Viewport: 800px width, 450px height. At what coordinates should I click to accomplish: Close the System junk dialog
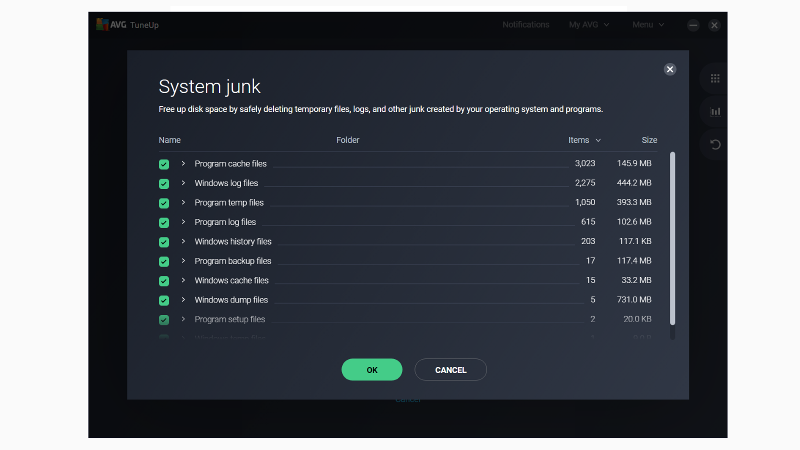[x=670, y=69]
